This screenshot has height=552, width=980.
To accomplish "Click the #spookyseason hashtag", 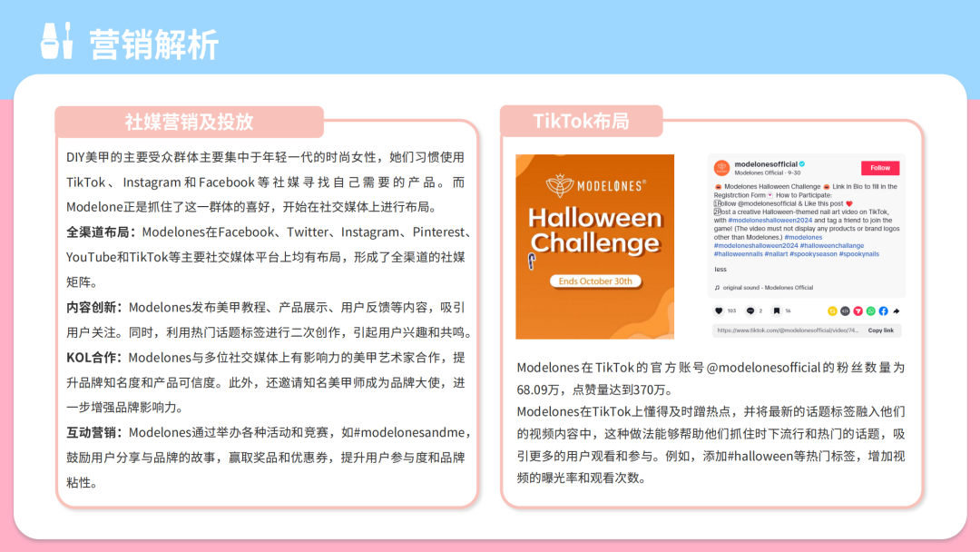I will tap(813, 254).
